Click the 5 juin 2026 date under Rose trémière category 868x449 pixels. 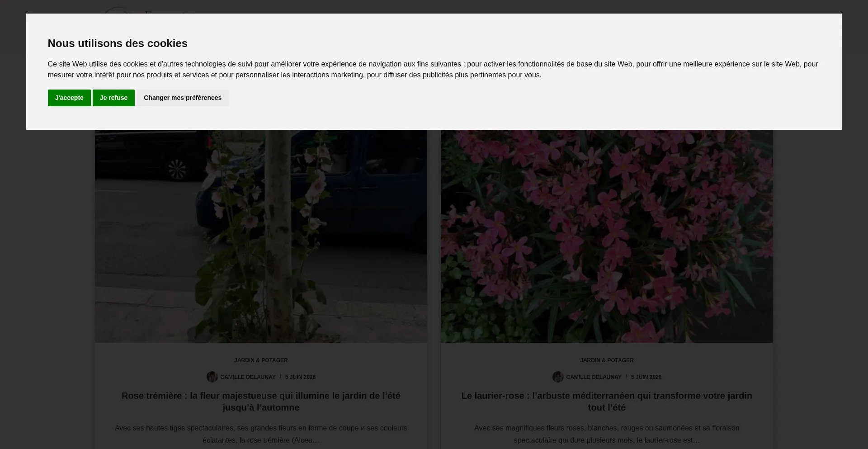coord(300,377)
